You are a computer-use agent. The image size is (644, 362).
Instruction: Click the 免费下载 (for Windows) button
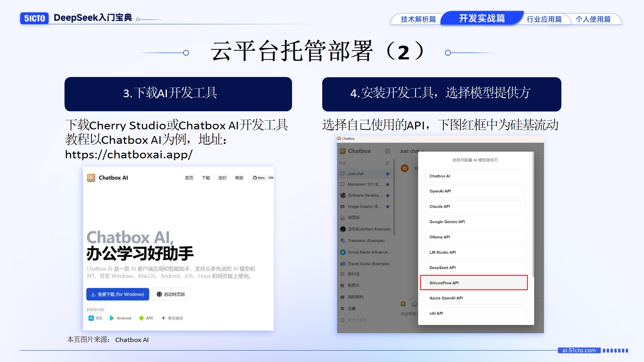pos(117,294)
